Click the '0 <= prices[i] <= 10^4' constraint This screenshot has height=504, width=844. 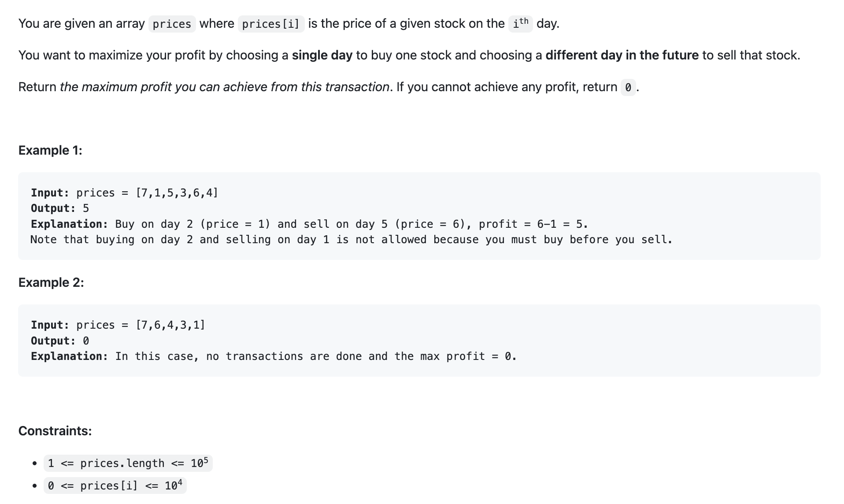pos(115,485)
